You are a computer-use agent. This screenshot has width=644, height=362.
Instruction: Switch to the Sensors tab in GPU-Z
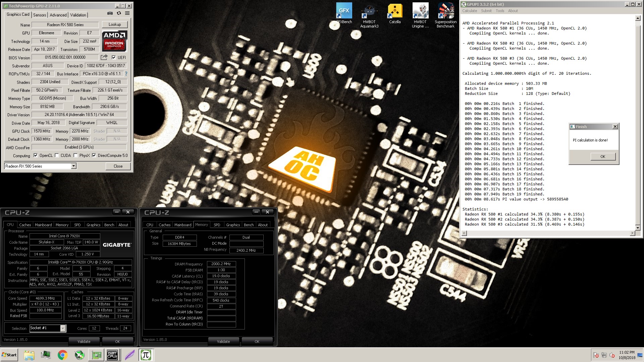(40, 15)
